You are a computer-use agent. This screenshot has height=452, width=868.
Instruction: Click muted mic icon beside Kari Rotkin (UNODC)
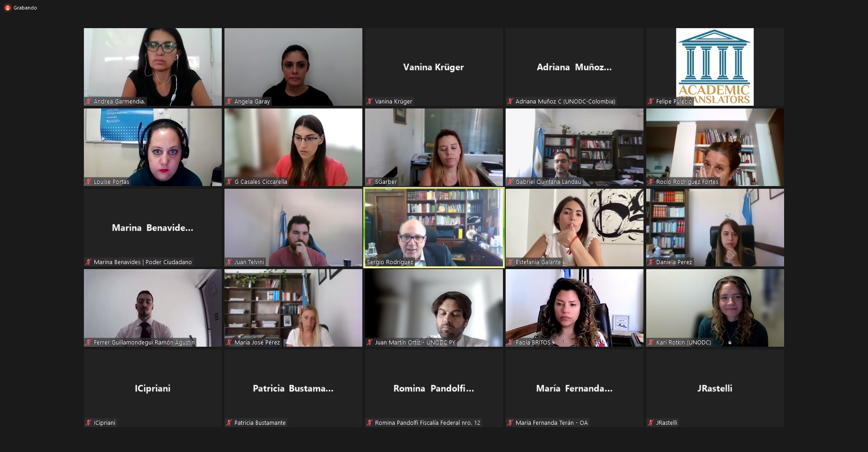click(x=651, y=343)
